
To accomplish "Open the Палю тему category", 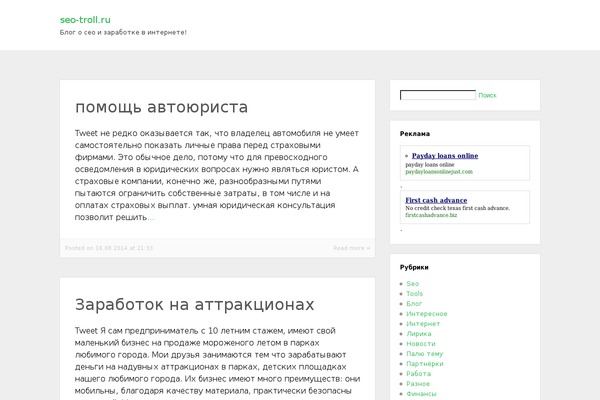I will click(x=425, y=353).
